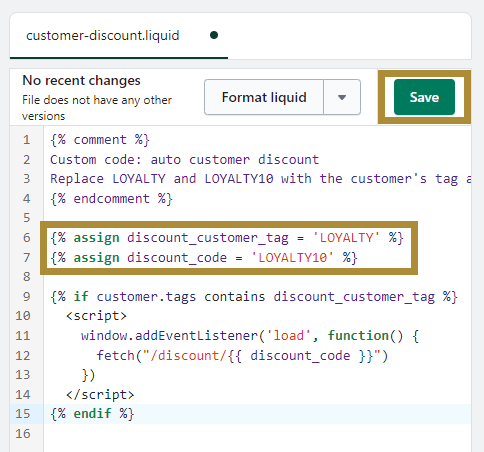Open the Format liquid dropdown arrow

[x=342, y=97]
